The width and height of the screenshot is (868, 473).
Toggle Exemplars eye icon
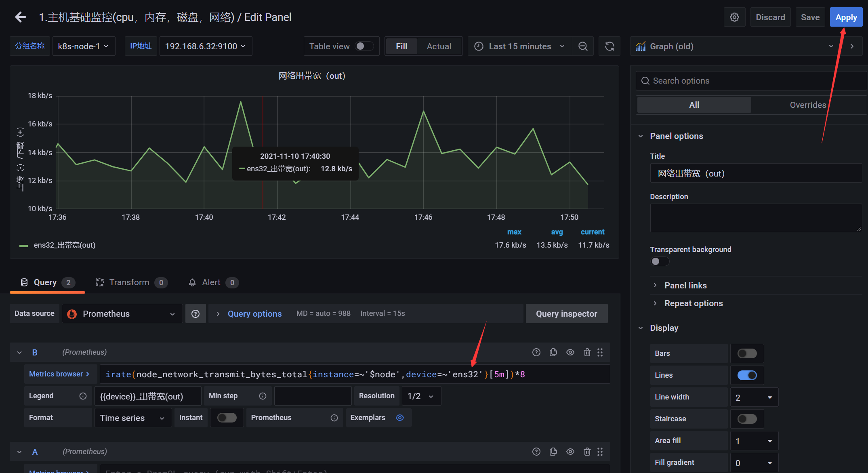pyautogui.click(x=400, y=418)
